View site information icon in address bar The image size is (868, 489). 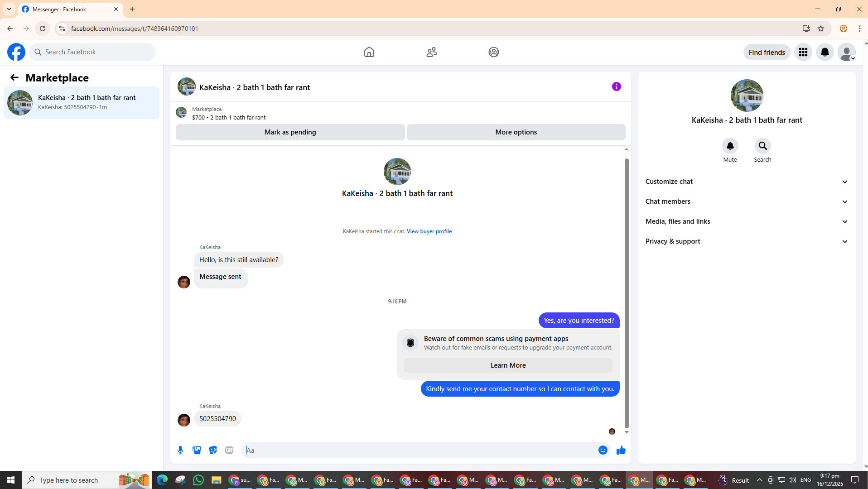click(62, 29)
